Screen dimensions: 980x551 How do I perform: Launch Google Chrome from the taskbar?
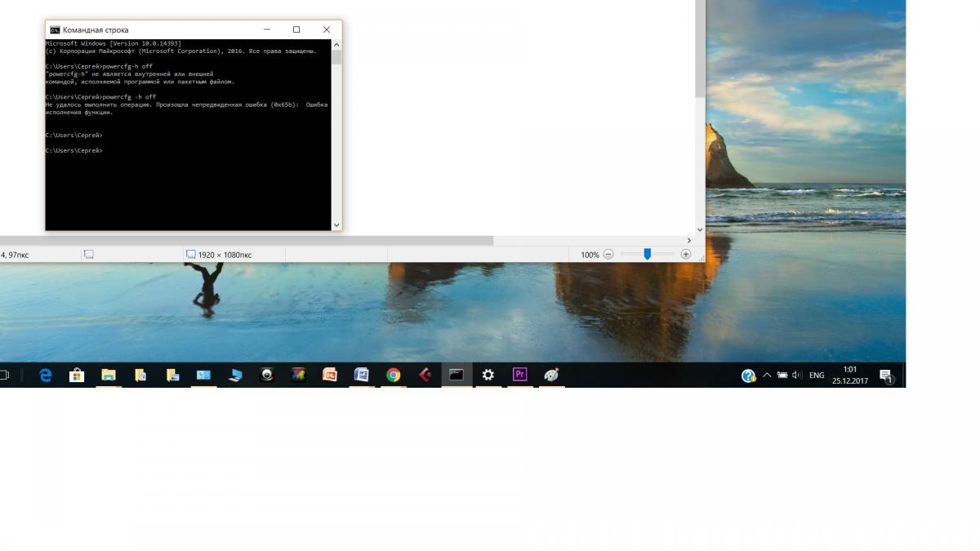393,375
